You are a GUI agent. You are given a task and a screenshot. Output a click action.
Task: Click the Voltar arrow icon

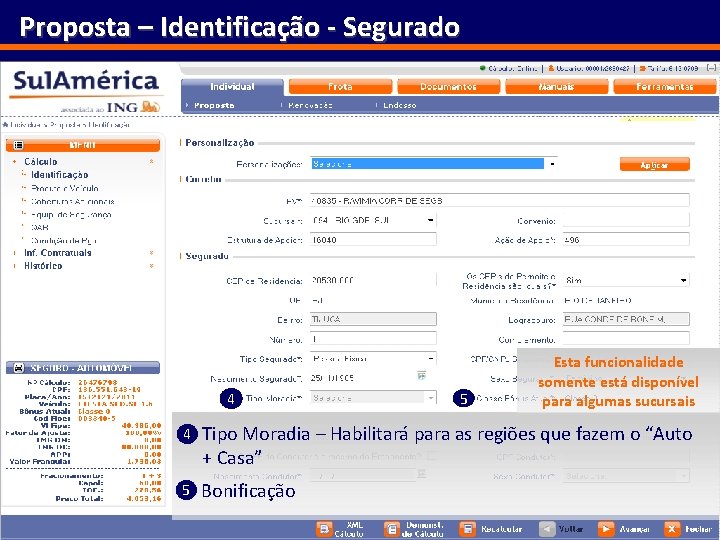coord(547,529)
